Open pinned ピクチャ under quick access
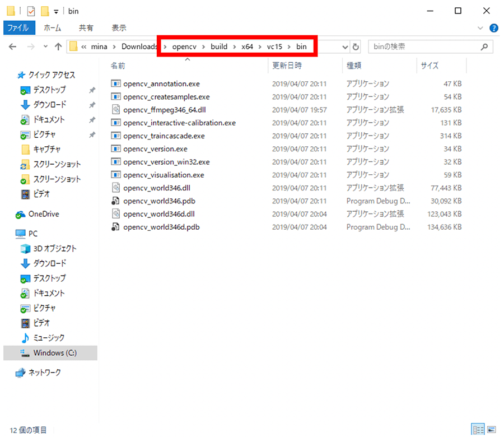This screenshot has height=437, width=504. 38,134
